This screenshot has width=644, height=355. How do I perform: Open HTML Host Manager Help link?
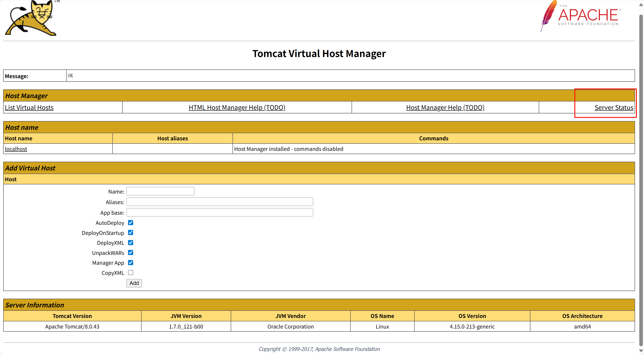click(237, 107)
